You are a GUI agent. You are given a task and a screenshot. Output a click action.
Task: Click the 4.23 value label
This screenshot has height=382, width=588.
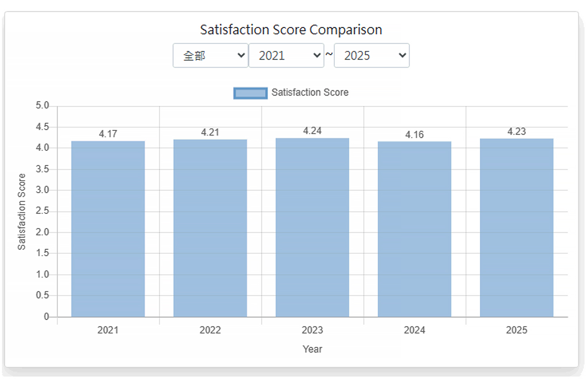coord(516,132)
